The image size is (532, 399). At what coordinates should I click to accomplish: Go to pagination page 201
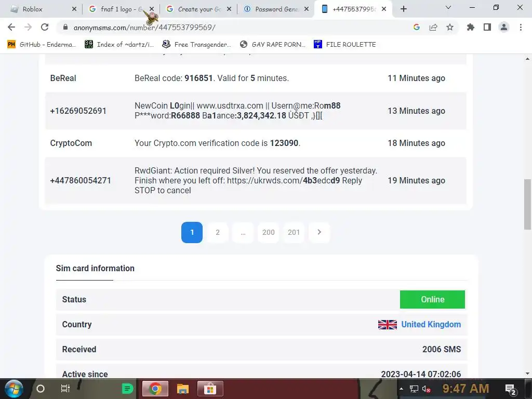[294, 232]
